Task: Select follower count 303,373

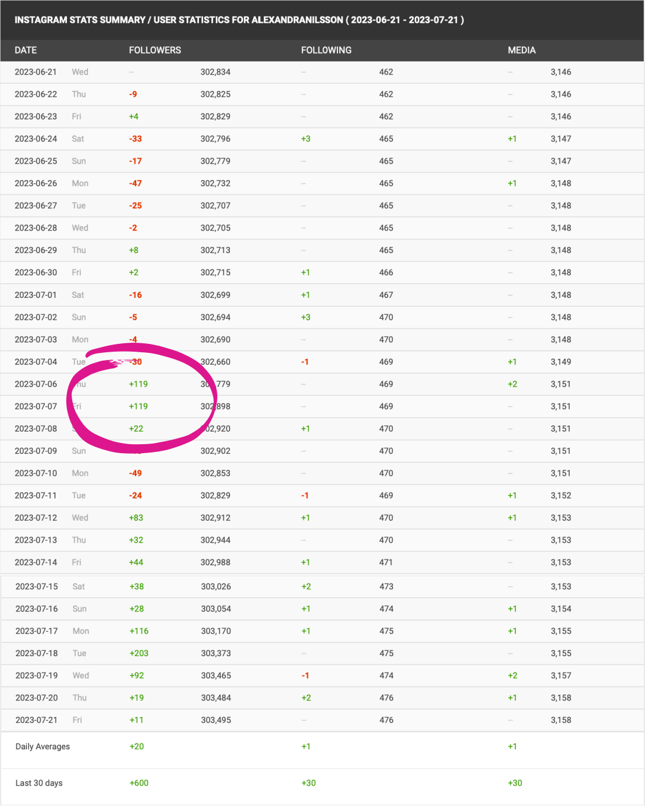Action: point(216,653)
